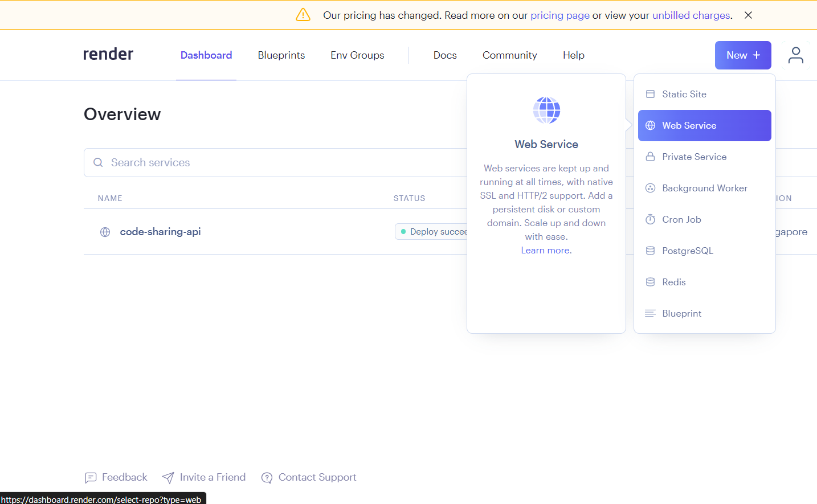This screenshot has width=817, height=504.
Task: Open the user account profile icon
Action: [x=795, y=55]
